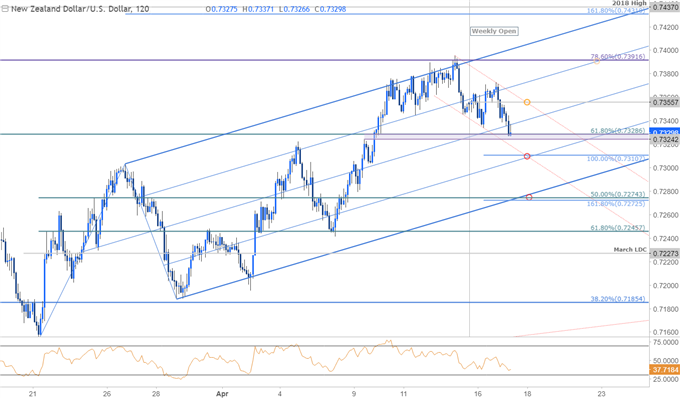Viewport: 680px width, 398px height.
Task: Click the March LDC label
Action: (x=630, y=250)
